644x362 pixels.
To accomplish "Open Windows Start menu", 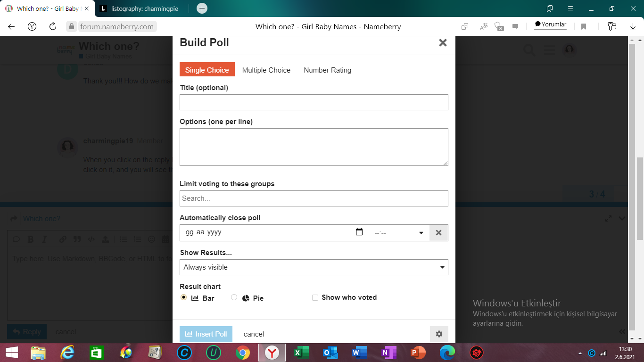I will tap(11, 352).
